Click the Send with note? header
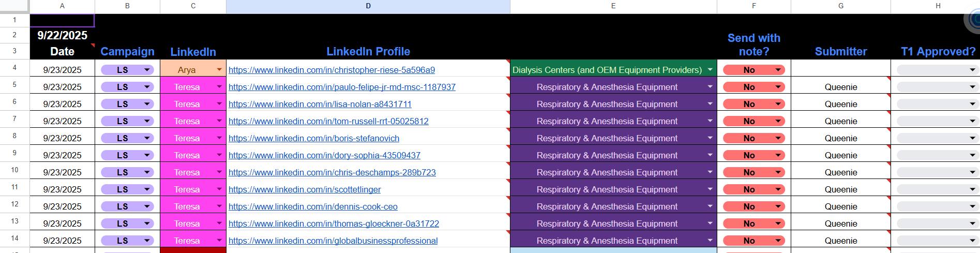The width and height of the screenshot is (980, 253). pyautogui.click(x=754, y=44)
